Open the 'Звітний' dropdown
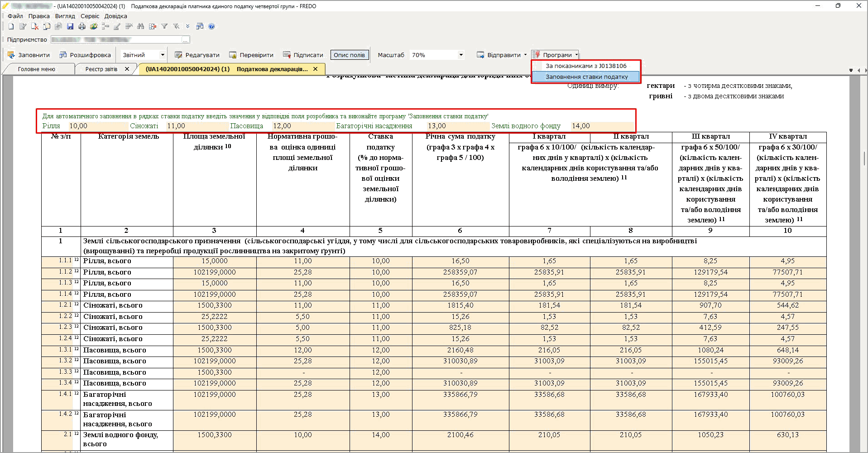 162,55
